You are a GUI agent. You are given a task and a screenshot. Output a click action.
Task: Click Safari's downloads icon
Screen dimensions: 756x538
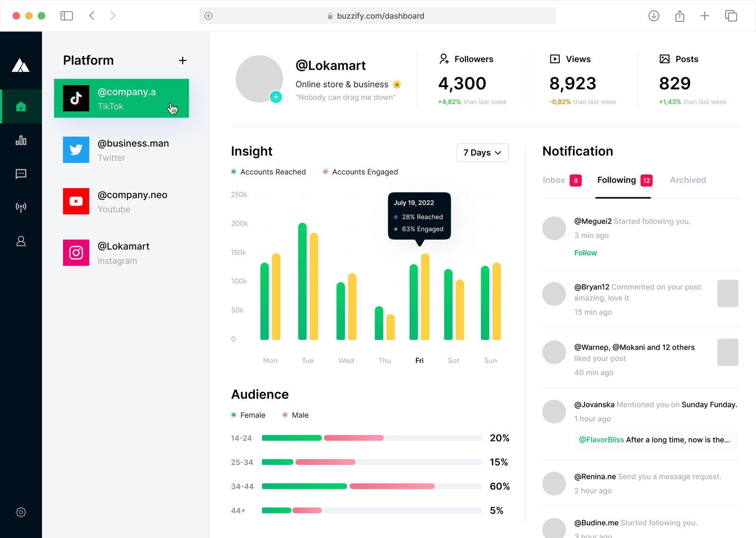[653, 16]
